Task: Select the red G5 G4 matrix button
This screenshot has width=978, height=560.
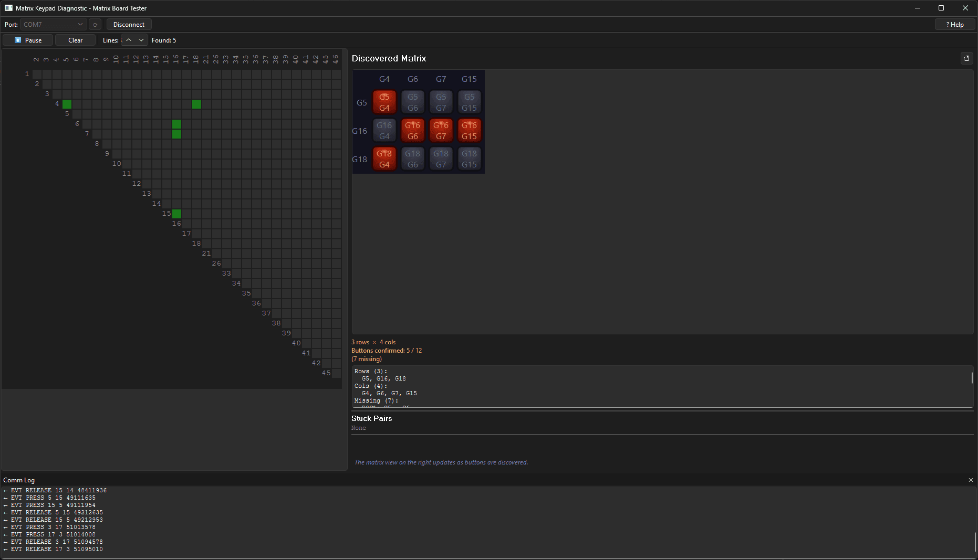Action: coord(384,102)
